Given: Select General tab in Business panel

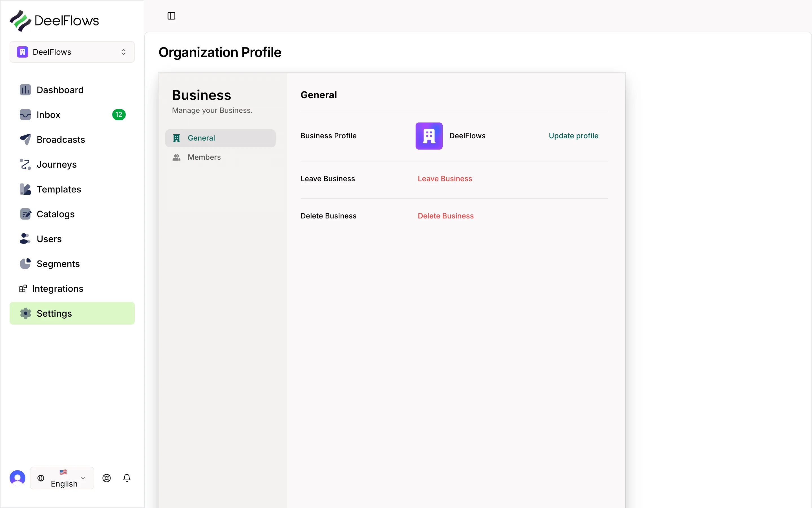Looking at the screenshot, I should pyautogui.click(x=220, y=138).
